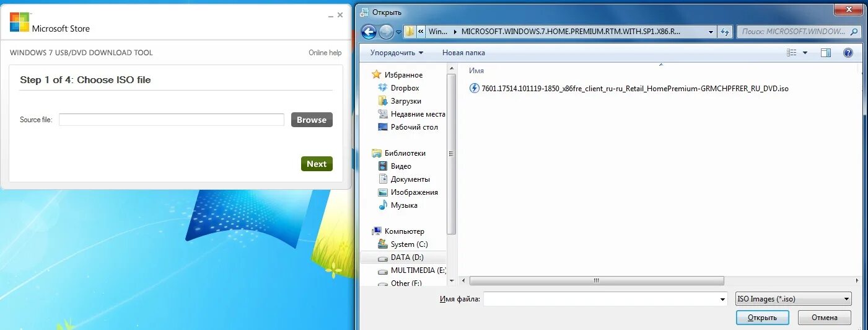
Task: Click the Изображения library icon
Action: (x=383, y=192)
